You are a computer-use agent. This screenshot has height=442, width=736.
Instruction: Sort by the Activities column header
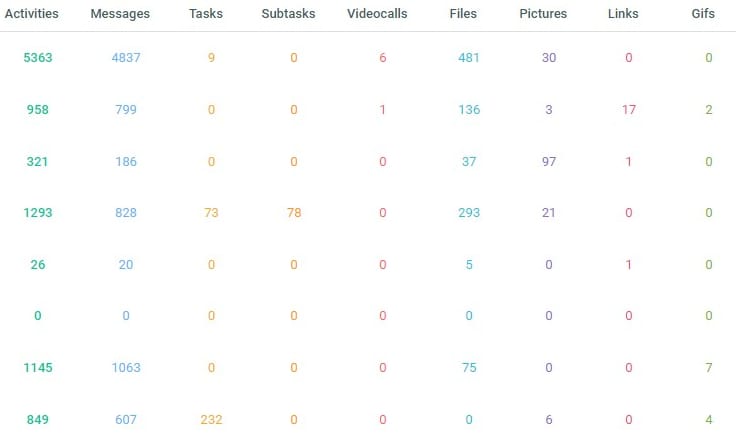point(31,14)
